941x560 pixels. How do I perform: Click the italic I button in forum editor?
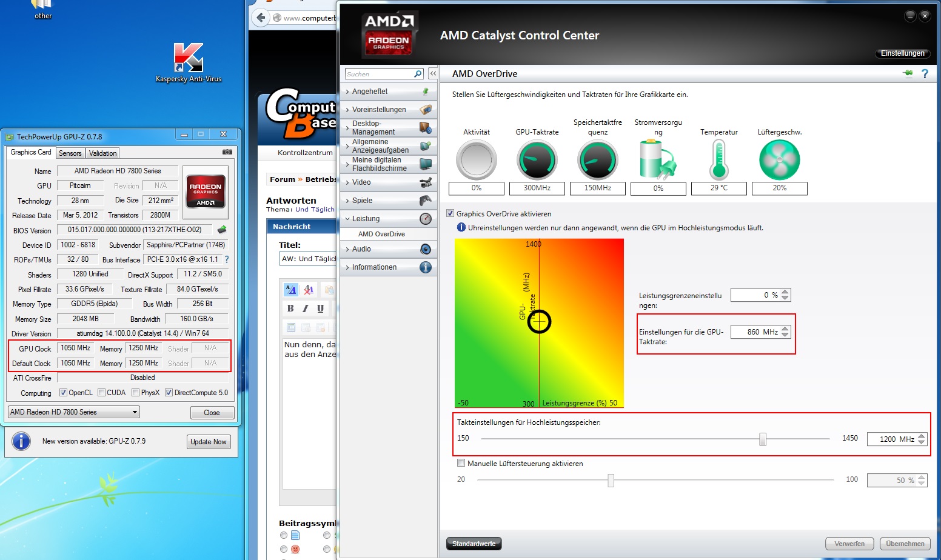pyautogui.click(x=305, y=308)
